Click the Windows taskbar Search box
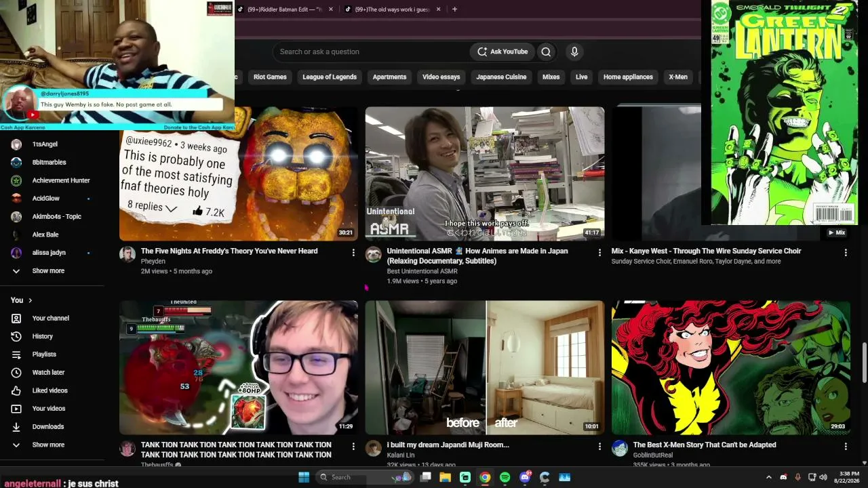The width and height of the screenshot is (868, 488). (366, 477)
